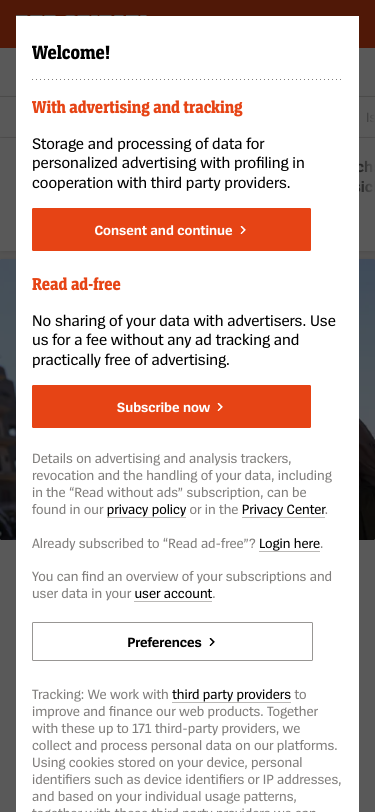Click the Welcome! heading
Viewport: 375px width, 812px height.
click(x=71, y=53)
